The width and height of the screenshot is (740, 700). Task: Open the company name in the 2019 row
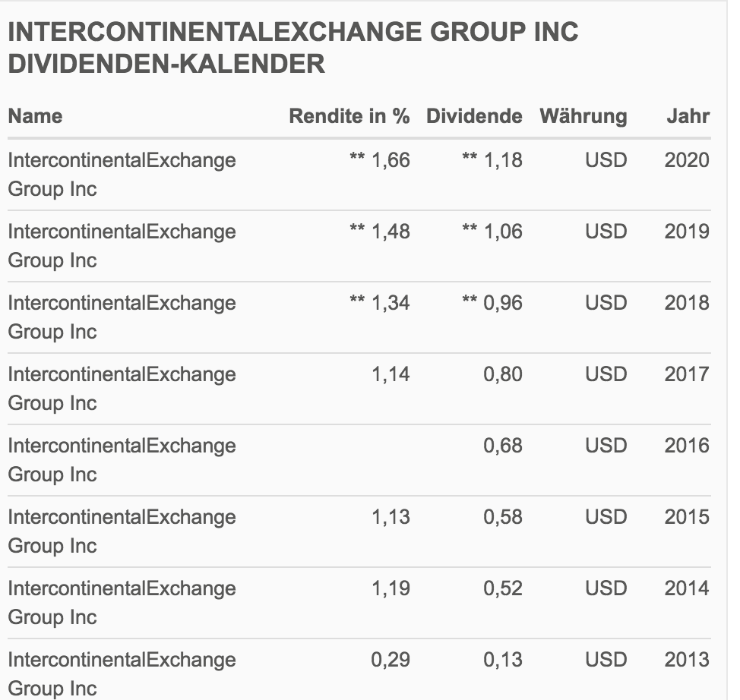(x=122, y=245)
